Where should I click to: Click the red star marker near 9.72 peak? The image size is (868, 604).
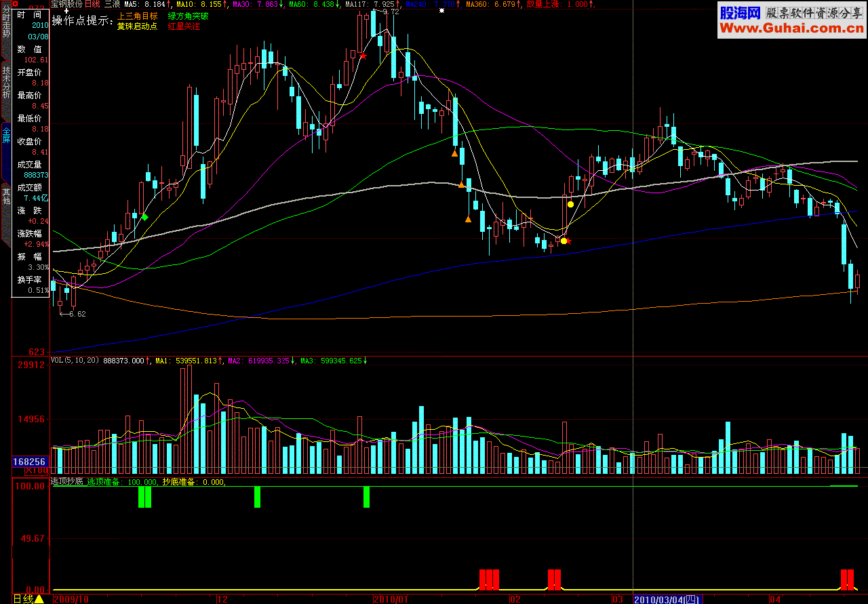363,56
